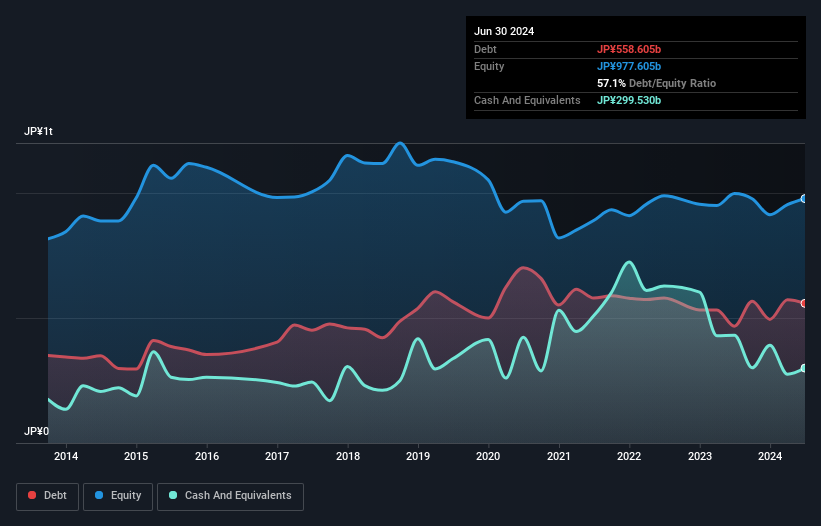Click the JP¥0 y-axis label

[36, 431]
